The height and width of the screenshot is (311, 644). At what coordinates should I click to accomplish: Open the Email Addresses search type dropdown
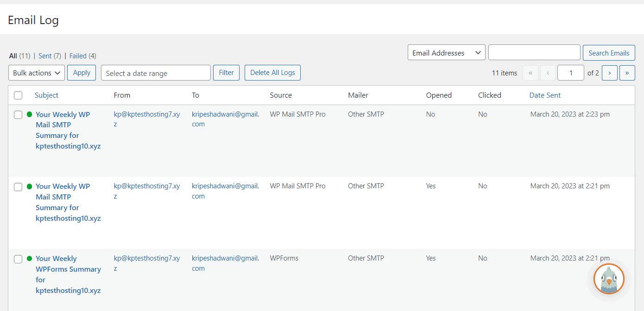pos(446,53)
